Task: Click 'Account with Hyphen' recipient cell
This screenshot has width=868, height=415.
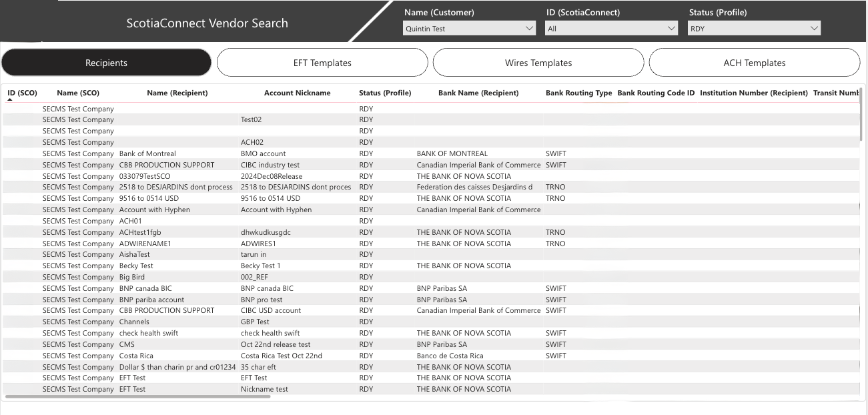Action: pos(154,210)
